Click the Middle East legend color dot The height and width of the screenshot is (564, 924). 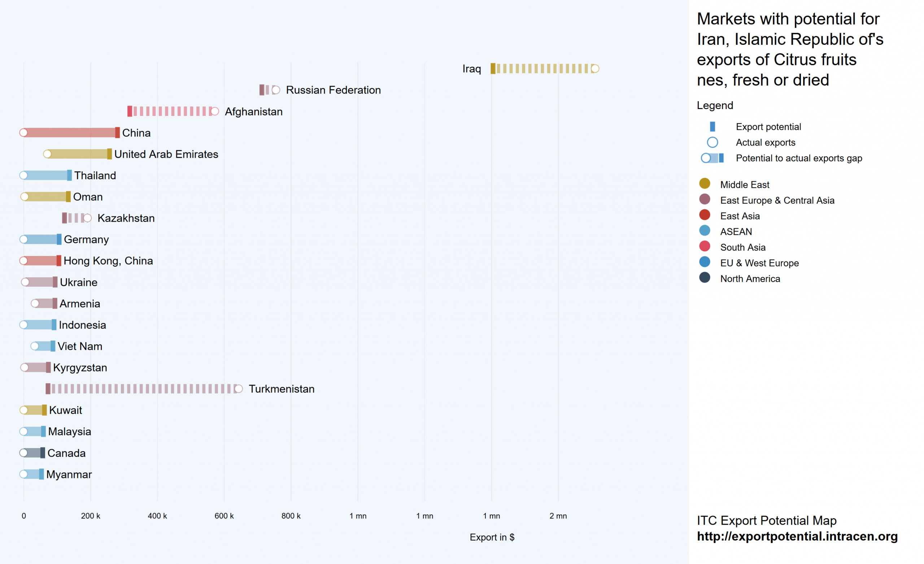(704, 183)
